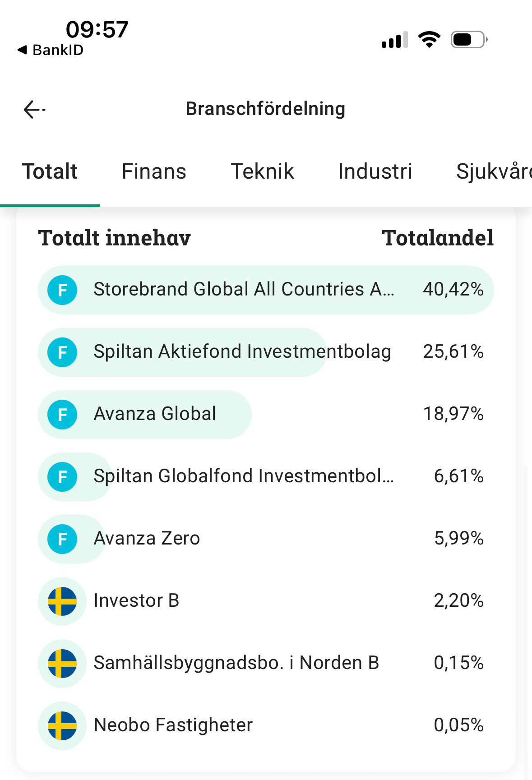This screenshot has height=780, width=532.
Task: Open Investor B holding name
Action: 136,601
